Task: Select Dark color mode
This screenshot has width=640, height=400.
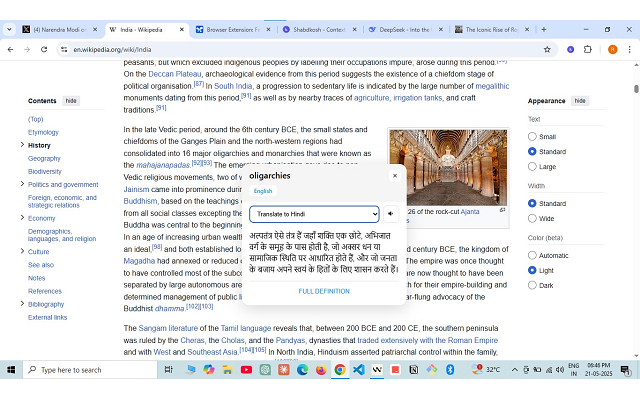Action: [x=532, y=285]
